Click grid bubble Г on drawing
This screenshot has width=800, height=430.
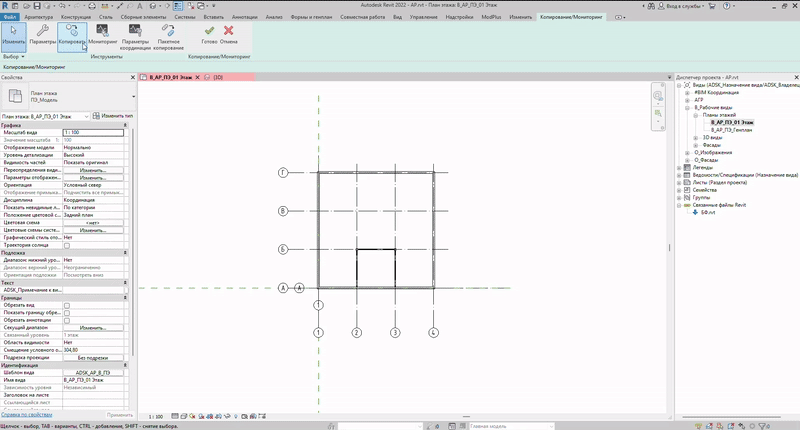point(283,173)
